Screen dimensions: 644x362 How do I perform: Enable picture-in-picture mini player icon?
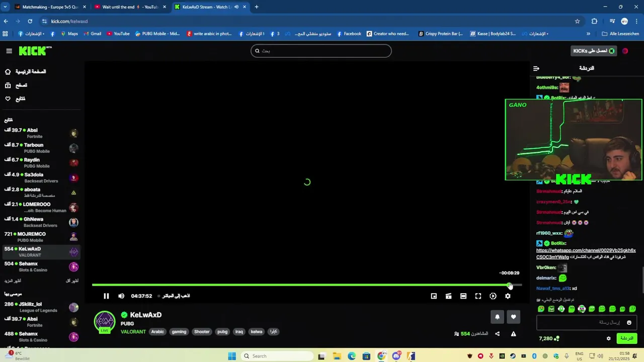(434, 296)
